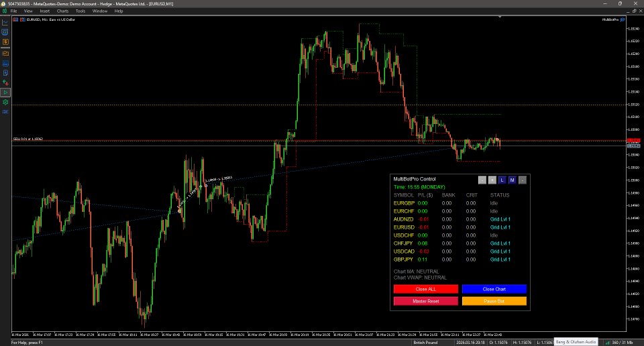Click the Chart MA: NEUTRAL text
This screenshot has height=346, width=644.
tap(417, 272)
